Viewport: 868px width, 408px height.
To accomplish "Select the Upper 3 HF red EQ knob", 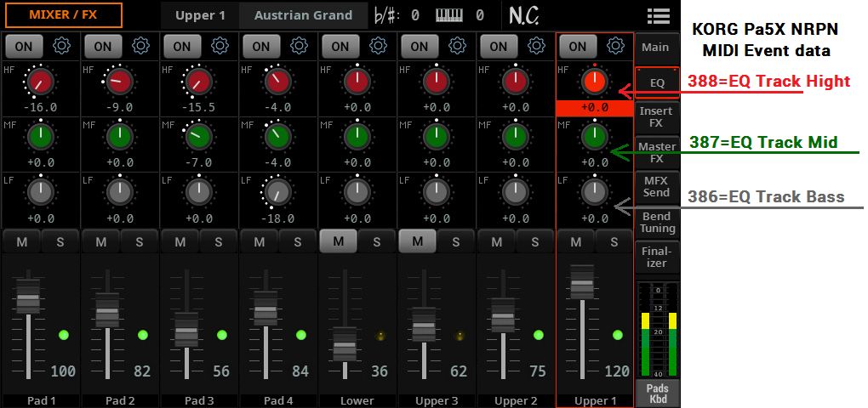I will tap(437, 82).
